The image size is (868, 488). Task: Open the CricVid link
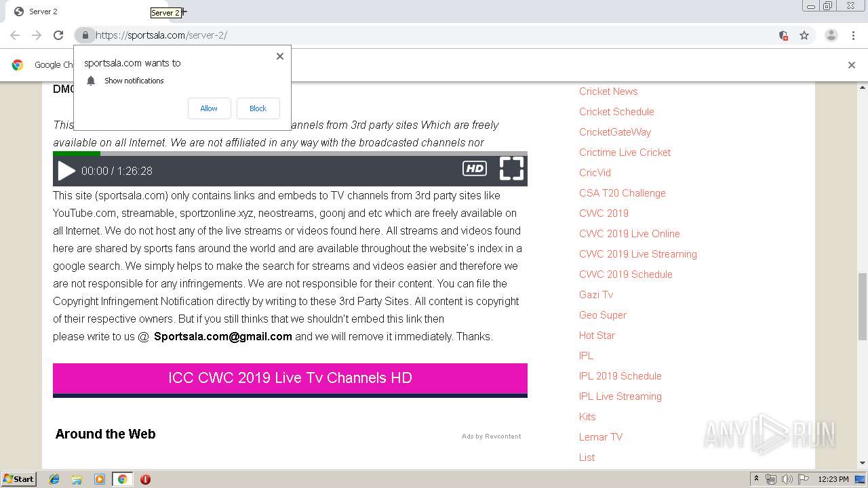click(595, 173)
